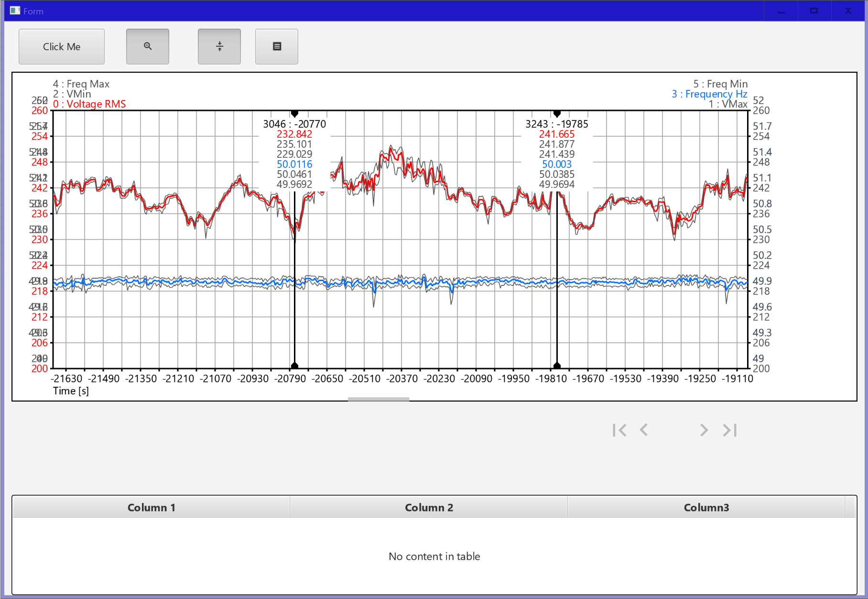Screen dimensions: 868x599
Task: Jump to last page with skip-forward icon
Action: tap(729, 430)
